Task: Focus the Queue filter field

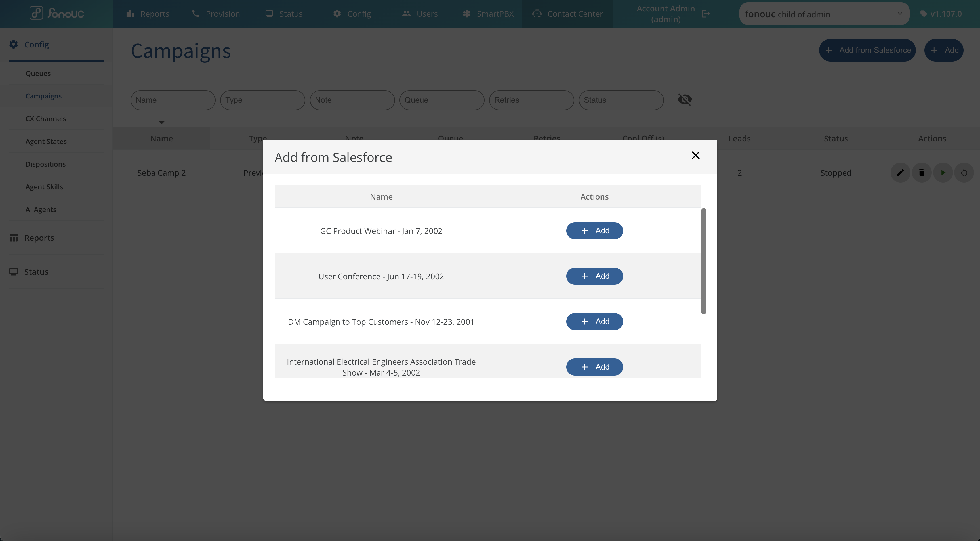Action: [442, 100]
